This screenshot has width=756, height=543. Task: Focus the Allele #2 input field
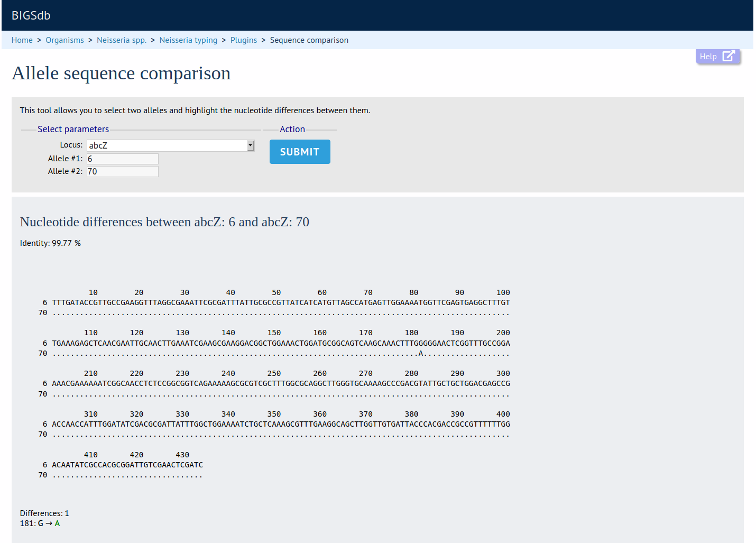123,171
